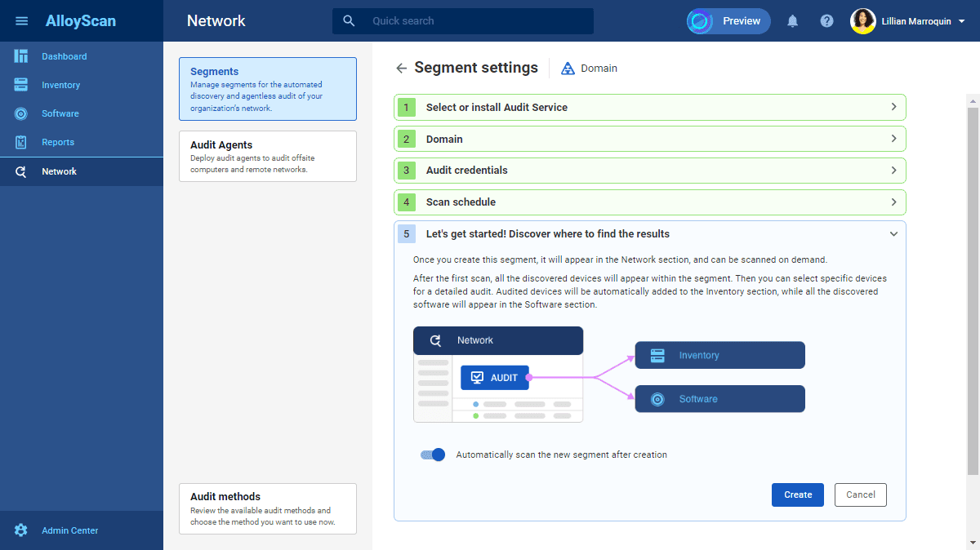Click the step 1 number badge
Screen dimensions: 980x550
click(x=407, y=107)
